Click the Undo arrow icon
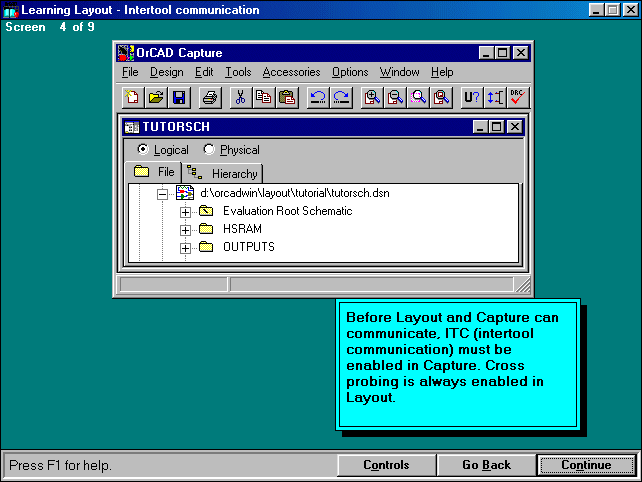The height and width of the screenshot is (482, 642). coord(317,97)
